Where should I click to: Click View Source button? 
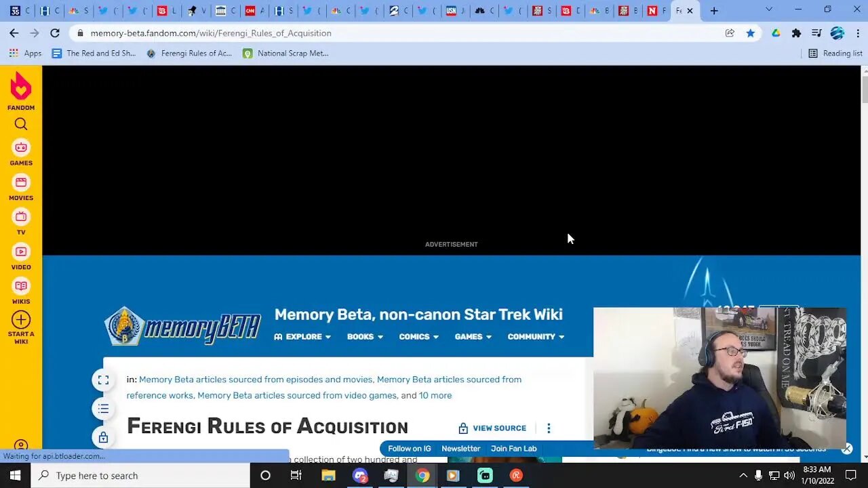coord(492,428)
